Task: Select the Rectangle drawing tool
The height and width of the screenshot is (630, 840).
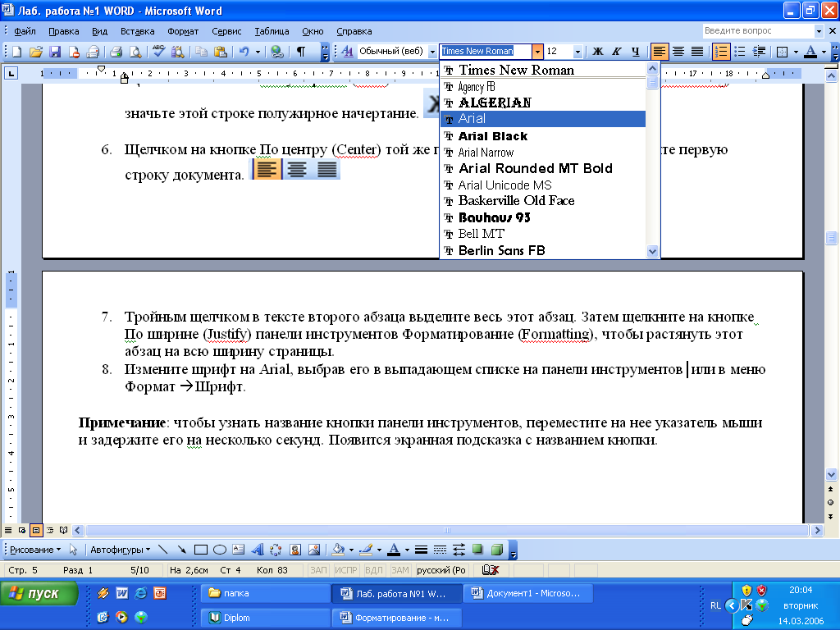Action: coord(201,550)
